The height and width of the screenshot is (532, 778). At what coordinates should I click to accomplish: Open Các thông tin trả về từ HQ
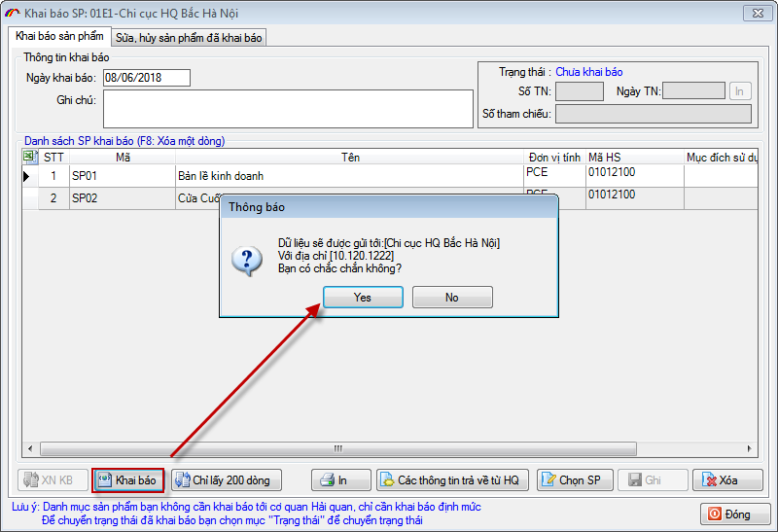pos(453,480)
